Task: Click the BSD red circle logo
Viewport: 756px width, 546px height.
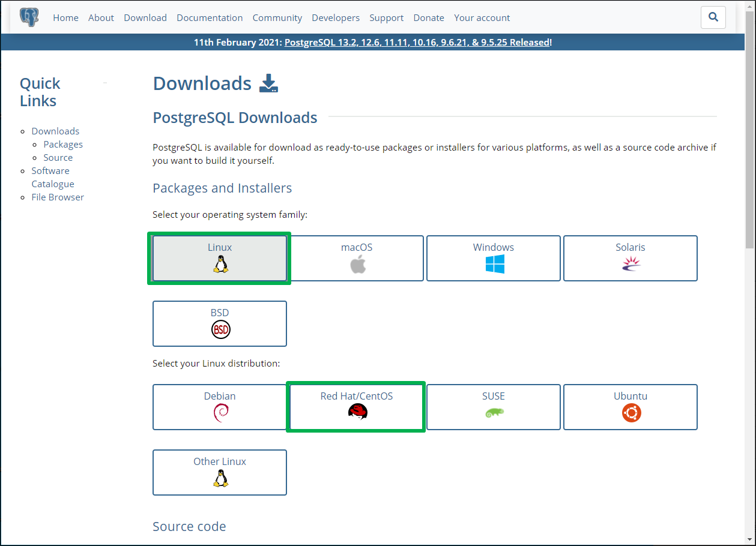Action: click(220, 329)
